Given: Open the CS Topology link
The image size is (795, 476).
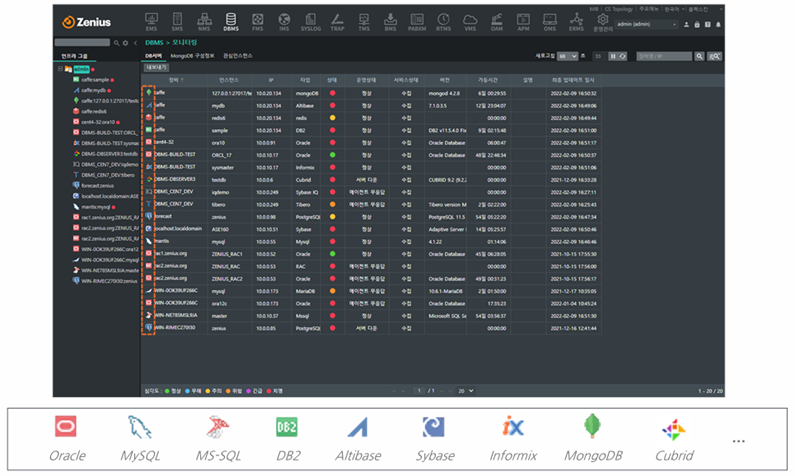Looking at the screenshot, I should coord(619,9).
